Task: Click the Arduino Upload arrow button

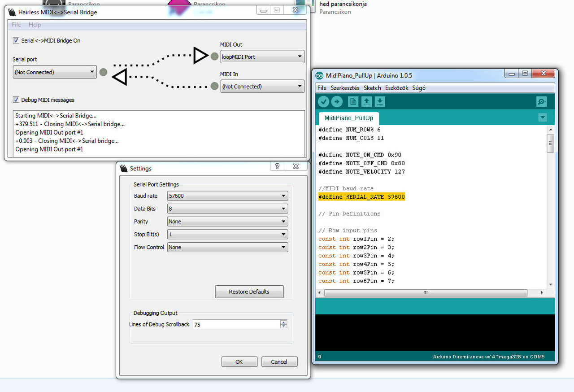Action: coord(337,102)
